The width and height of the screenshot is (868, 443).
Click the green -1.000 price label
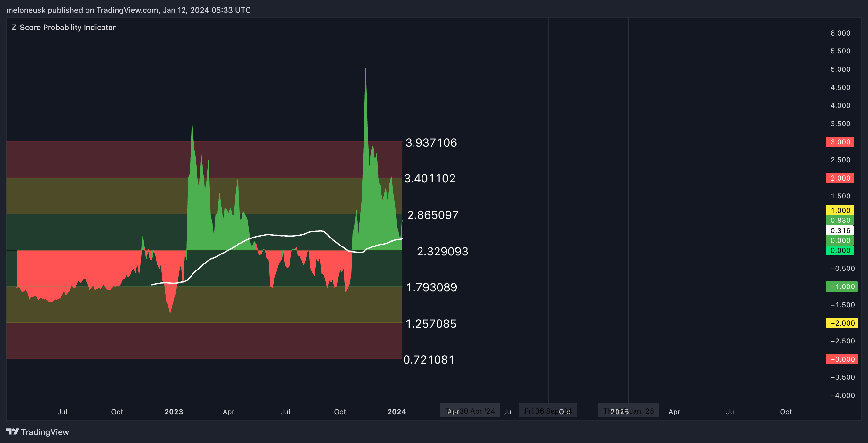(x=842, y=287)
